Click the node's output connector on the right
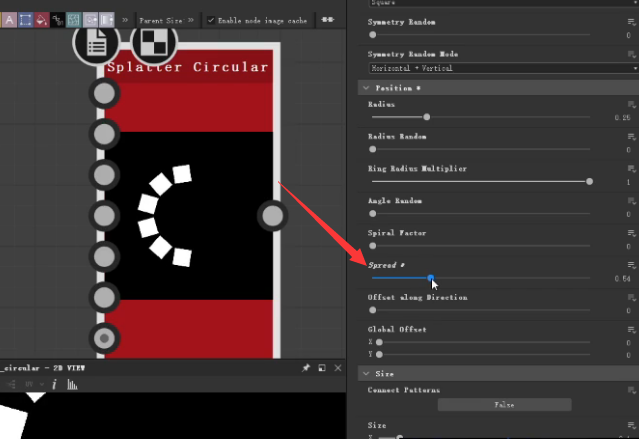 tap(273, 216)
